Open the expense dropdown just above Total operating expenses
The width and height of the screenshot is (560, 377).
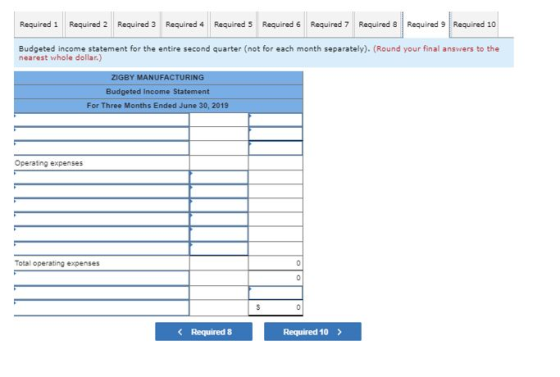101,248
